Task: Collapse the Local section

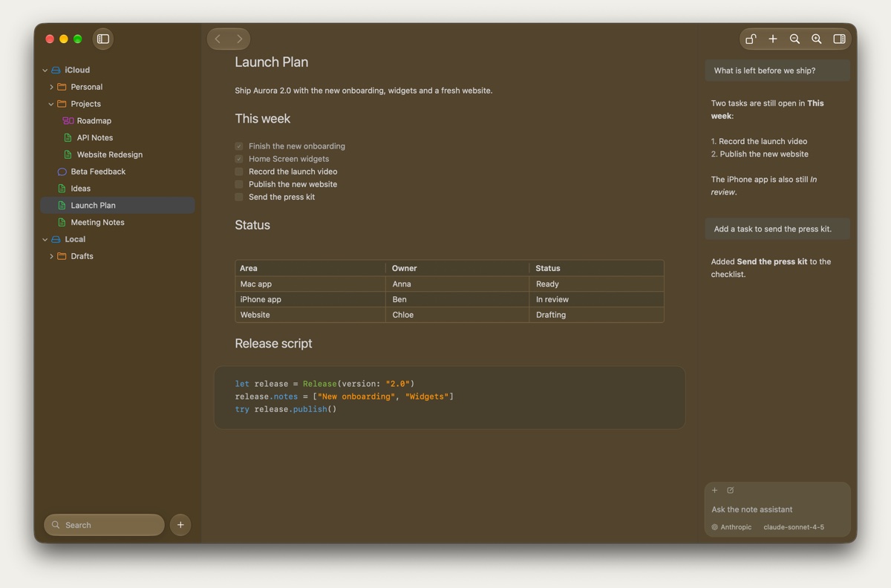Action: (x=45, y=240)
